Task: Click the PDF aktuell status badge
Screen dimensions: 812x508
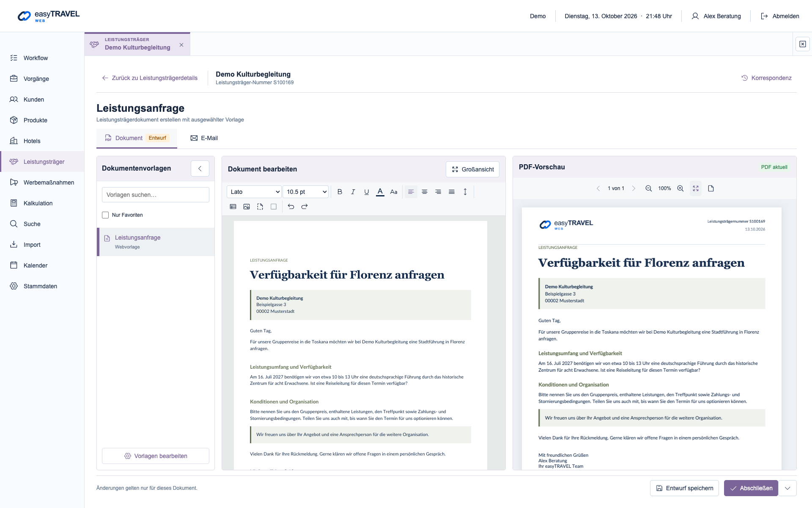Action: coord(774,167)
